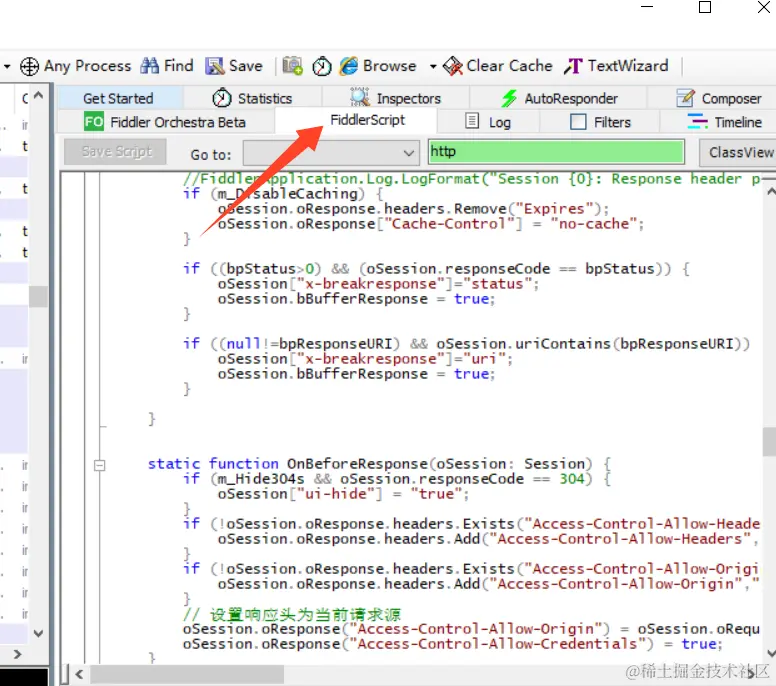Viewport: 776px width, 686px height.
Task: Open TextWizard tool icon
Action: 573,66
